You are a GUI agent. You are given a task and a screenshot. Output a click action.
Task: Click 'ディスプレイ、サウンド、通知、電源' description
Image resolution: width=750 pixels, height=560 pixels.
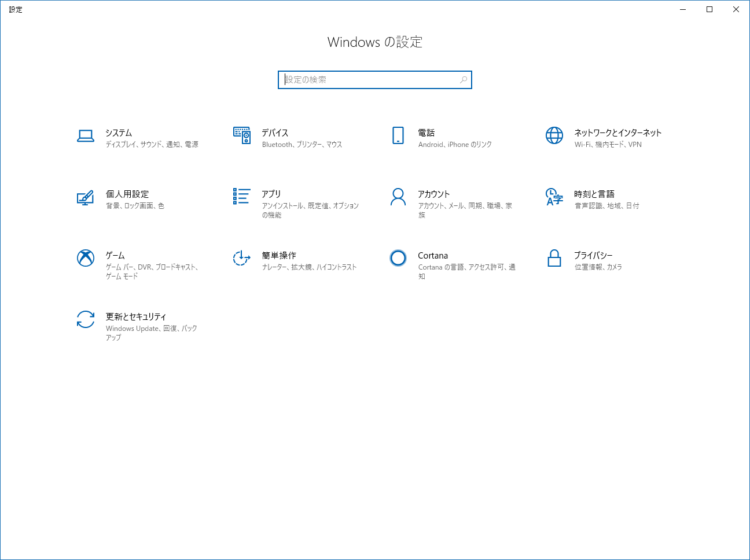coord(152,145)
